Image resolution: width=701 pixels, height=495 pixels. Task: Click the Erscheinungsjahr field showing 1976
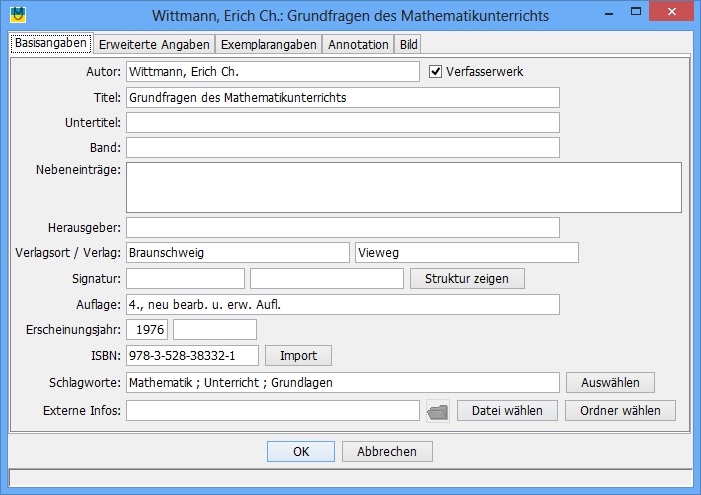147,330
